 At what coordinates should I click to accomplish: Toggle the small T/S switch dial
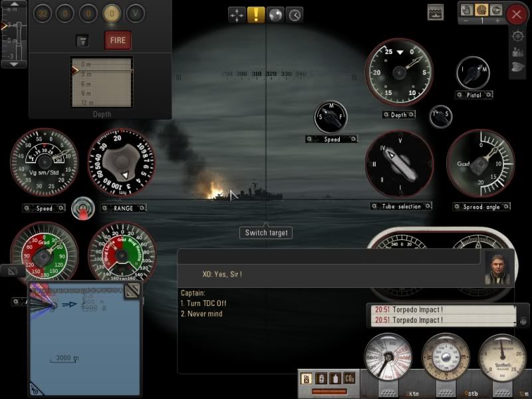tap(440, 116)
